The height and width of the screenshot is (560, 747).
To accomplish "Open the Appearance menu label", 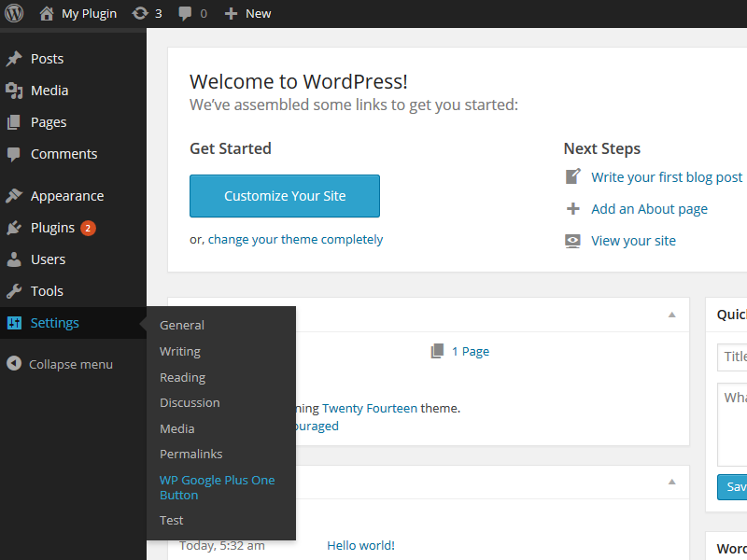I will (x=67, y=196).
